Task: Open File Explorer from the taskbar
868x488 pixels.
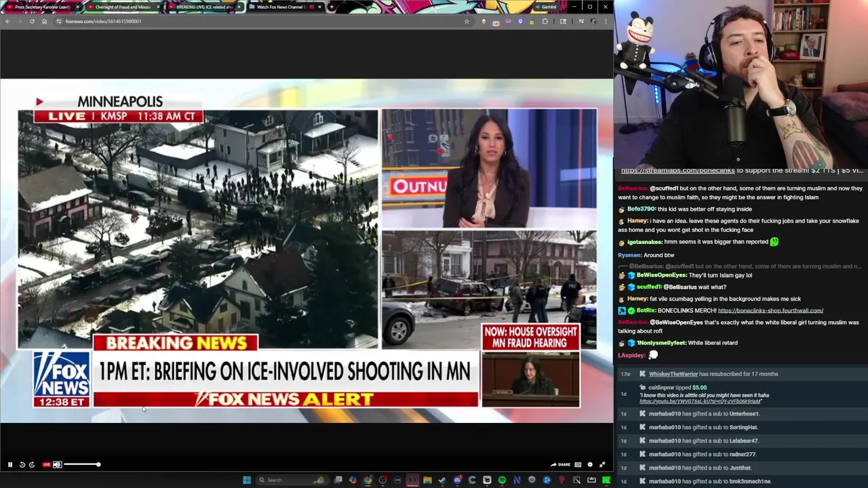Action: pyautogui.click(x=427, y=480)
